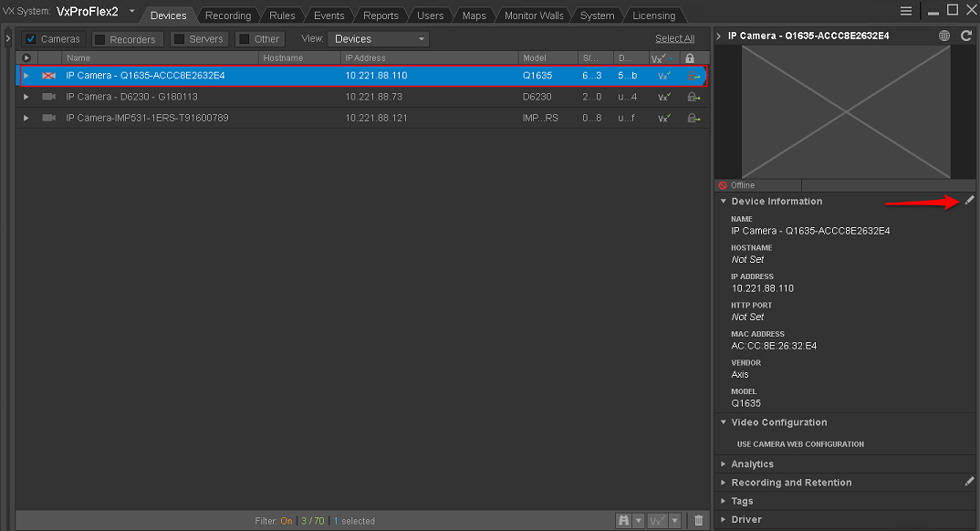This screenshot has height=531, width=980.
Task: Click the Recording and Retention edit pencil
Action: coord(969,482)
